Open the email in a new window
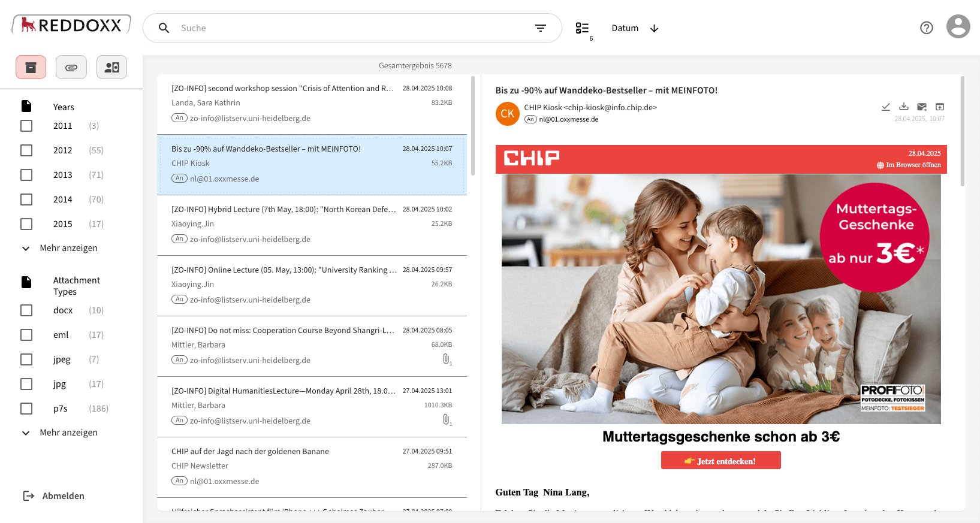The image size is (980, 523). tap(940, 107)
